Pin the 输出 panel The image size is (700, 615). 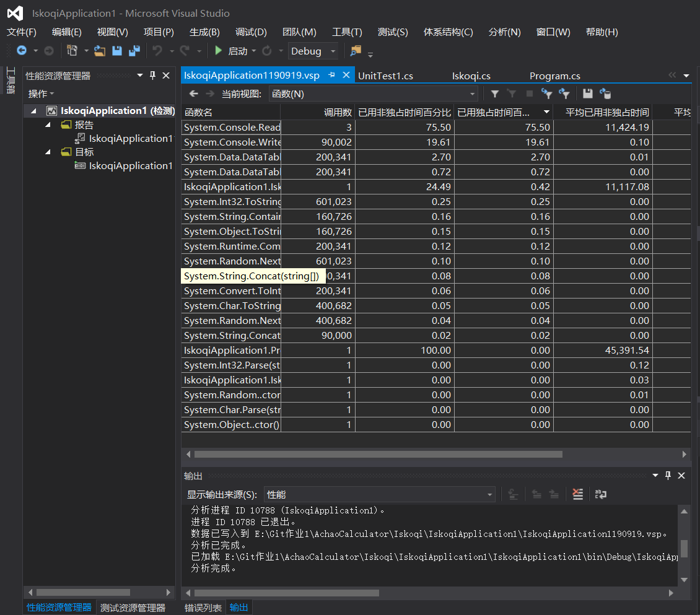click(668, 475)
